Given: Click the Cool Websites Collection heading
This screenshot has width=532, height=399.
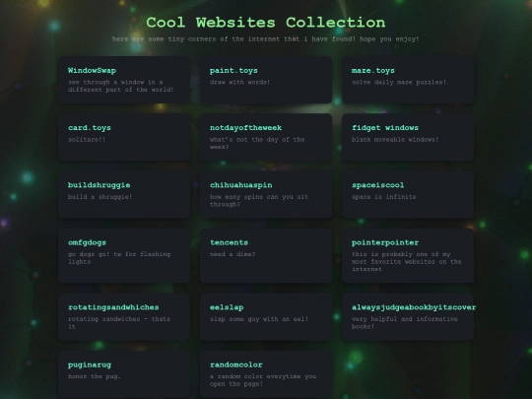Looking at the screenshot, I should [x=266, y=23].
